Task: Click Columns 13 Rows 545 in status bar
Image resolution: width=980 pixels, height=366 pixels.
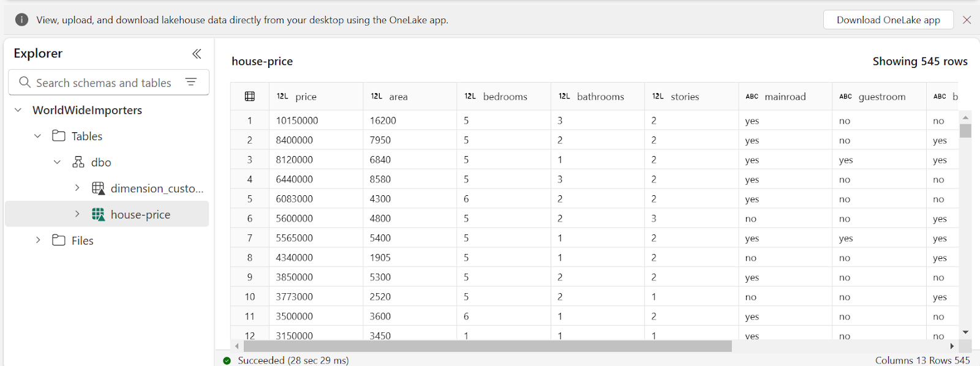Action: [922, 360]
